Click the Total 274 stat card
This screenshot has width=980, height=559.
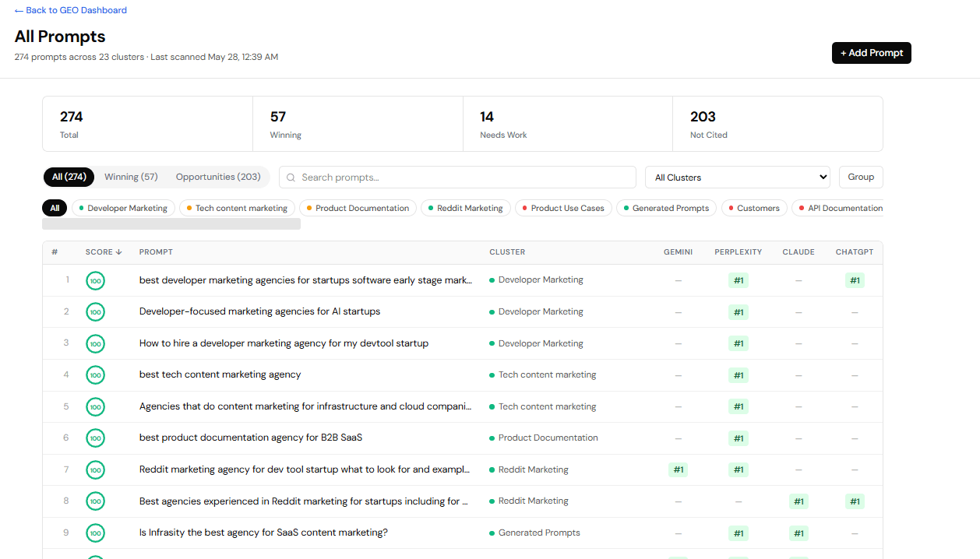(x=148, y=124)
